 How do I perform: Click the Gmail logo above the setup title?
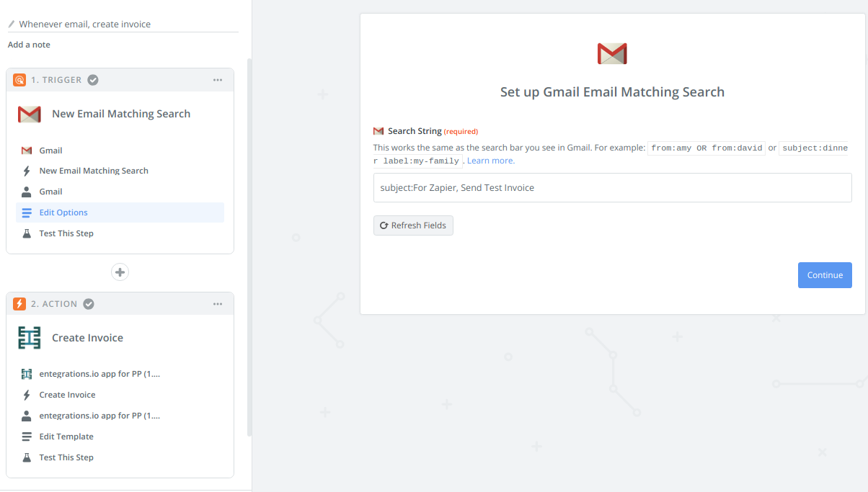click(x=612, y=53)
